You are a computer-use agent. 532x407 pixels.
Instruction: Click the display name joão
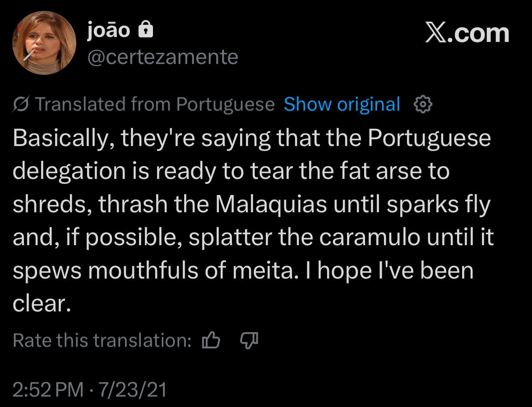(109, 30)
